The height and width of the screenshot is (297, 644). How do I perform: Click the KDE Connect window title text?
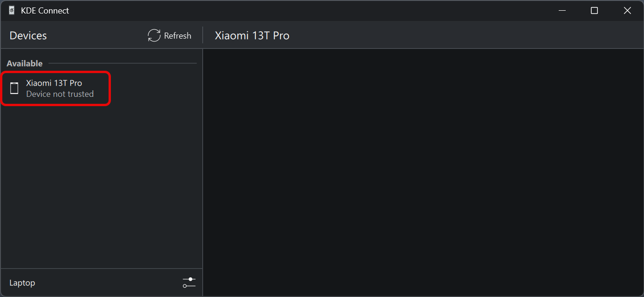[x=45, y=10]
